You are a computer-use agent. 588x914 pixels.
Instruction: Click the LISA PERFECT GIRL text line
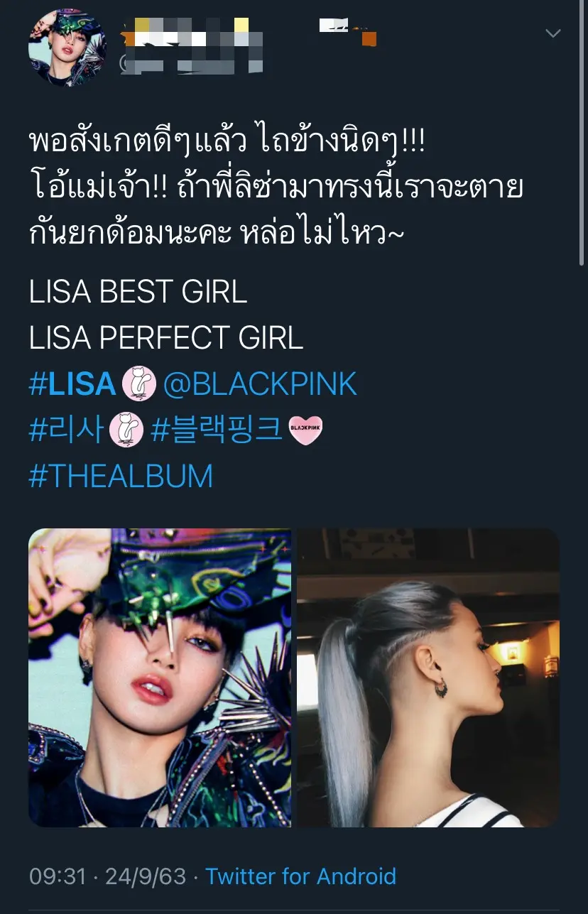[166, 338]
